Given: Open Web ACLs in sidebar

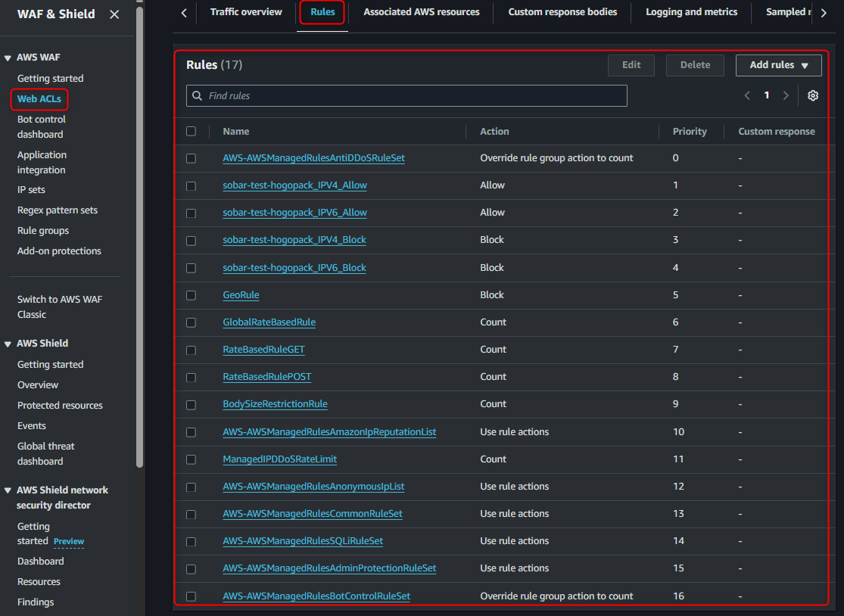Looking at the screenshot, I should tap(39, 99).
